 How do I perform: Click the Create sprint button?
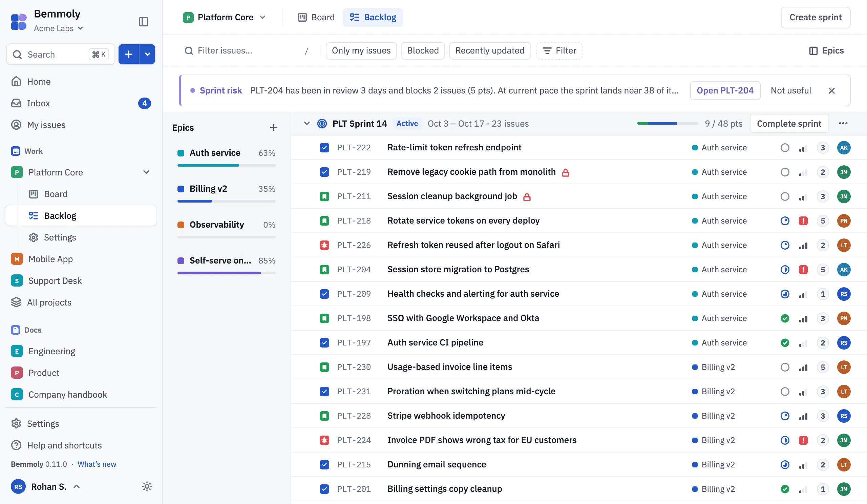point(816,17)
